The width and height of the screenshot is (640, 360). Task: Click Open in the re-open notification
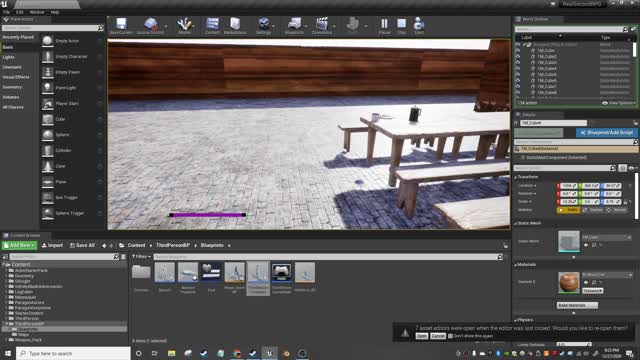[422, 336]
